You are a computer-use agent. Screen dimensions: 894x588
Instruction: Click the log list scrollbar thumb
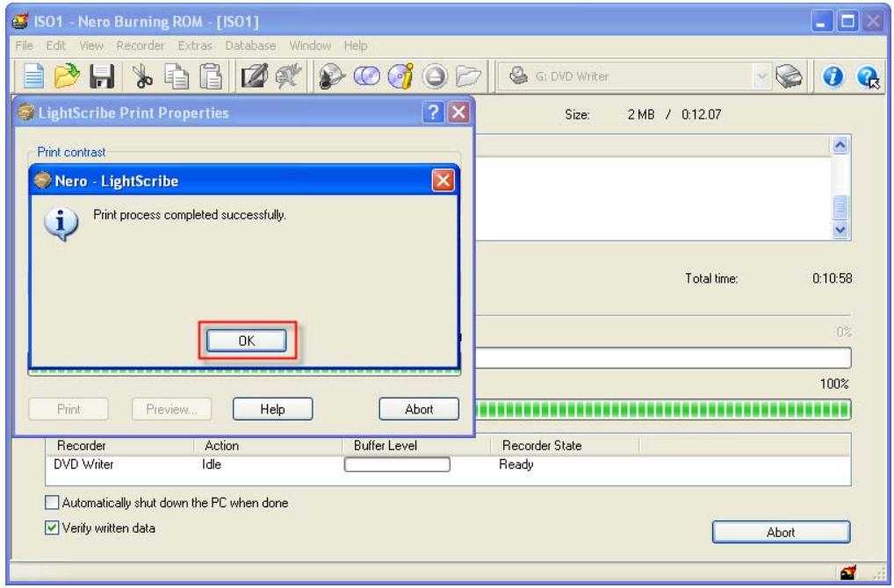click(840, 206)
